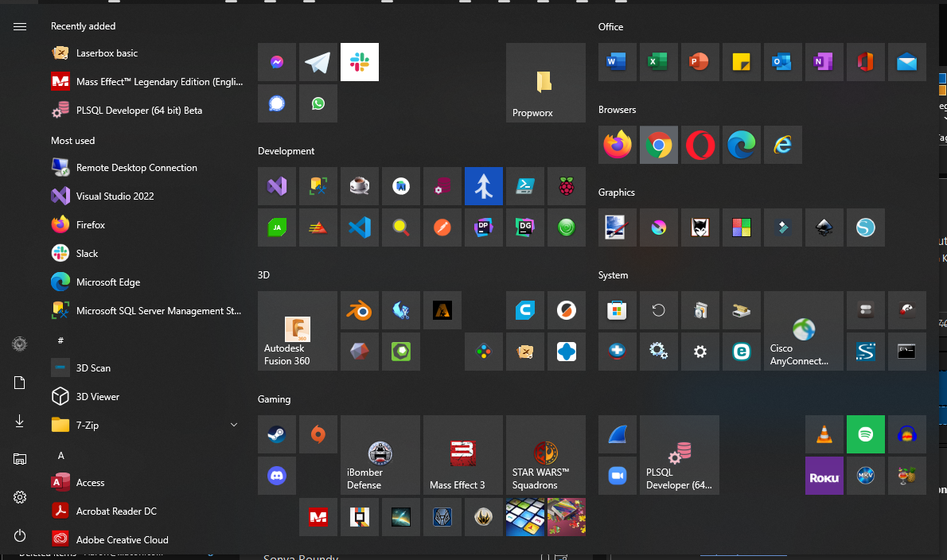Open the Telegram tile
The image size is (947, 560).
(x=318, y=61)
